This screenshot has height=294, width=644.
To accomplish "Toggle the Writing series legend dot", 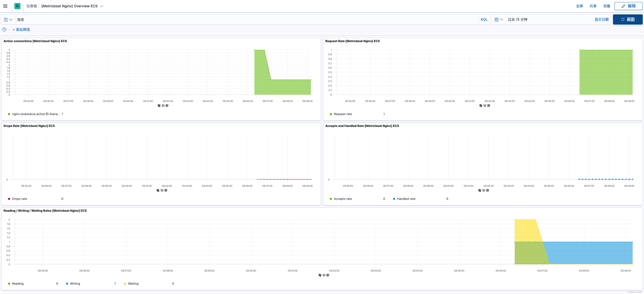I will 67,284.
